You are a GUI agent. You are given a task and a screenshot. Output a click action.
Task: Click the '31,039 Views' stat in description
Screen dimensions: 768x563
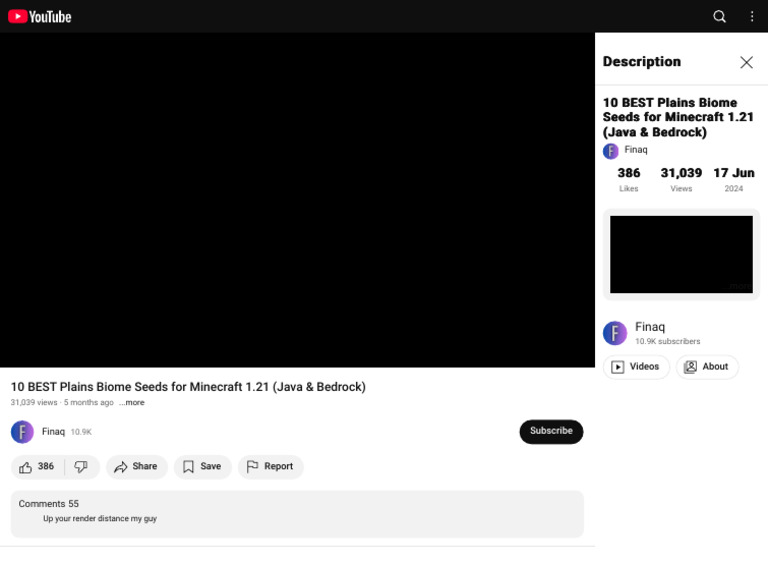pyautogui.click(x=681, y=179)
